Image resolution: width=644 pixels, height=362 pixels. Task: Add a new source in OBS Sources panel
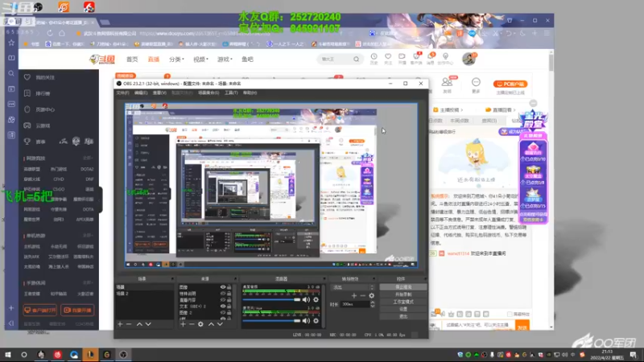pyautogui.click(x=183, y=324)
